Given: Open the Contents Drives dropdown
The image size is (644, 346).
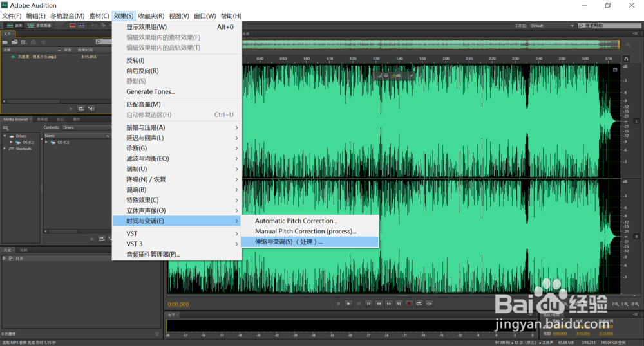Looking at the screenshot, I should click(x=86, y=127).
